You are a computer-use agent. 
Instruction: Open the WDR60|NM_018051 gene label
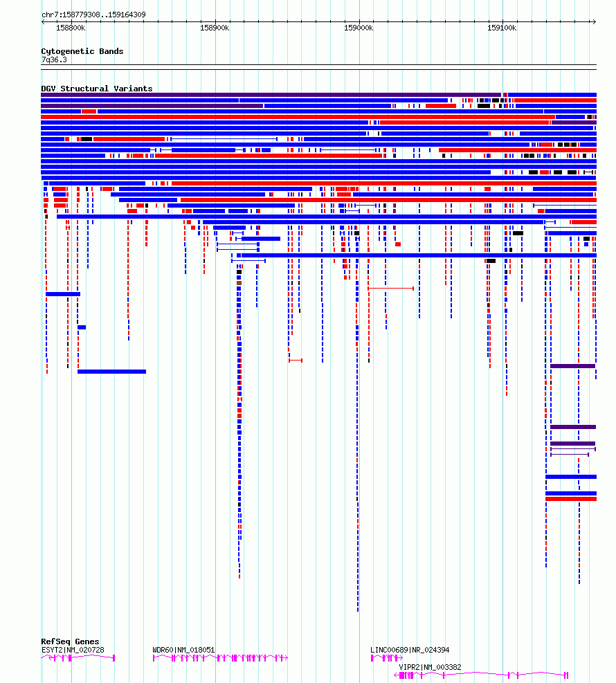click(183, 650)
